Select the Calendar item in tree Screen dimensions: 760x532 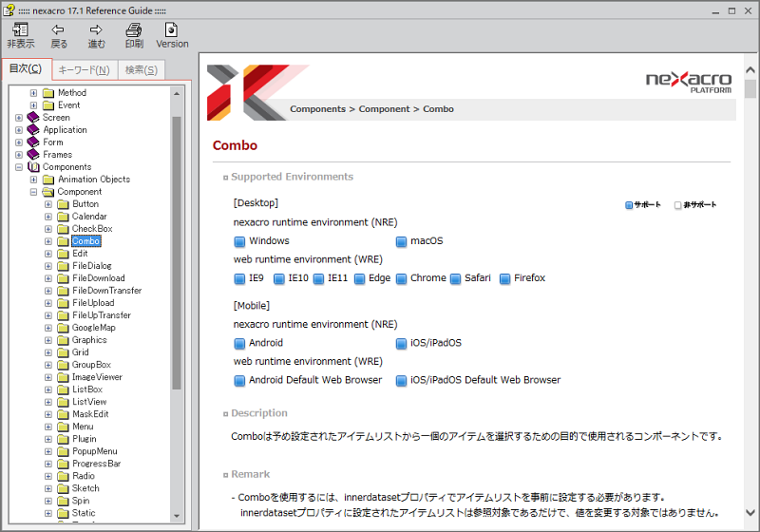pyautogui.click(x=89, y=217)
